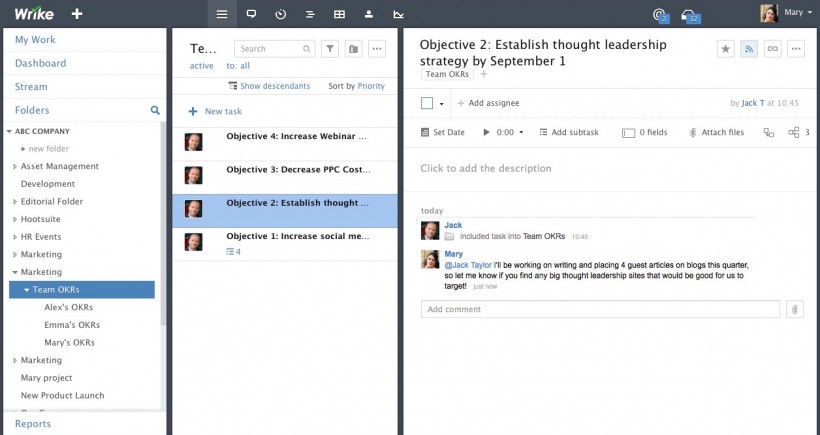Open Dashboard in sidebar

point(40,63)
